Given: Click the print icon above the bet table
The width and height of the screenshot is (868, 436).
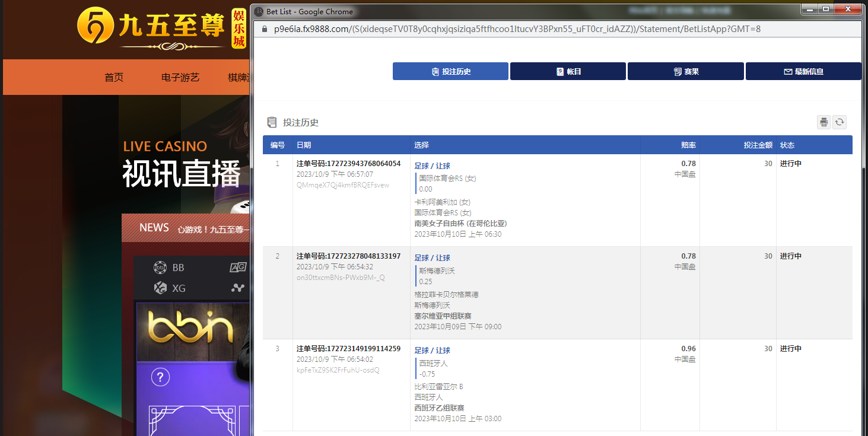Looking at the screenshot, I should pos(824,122).
